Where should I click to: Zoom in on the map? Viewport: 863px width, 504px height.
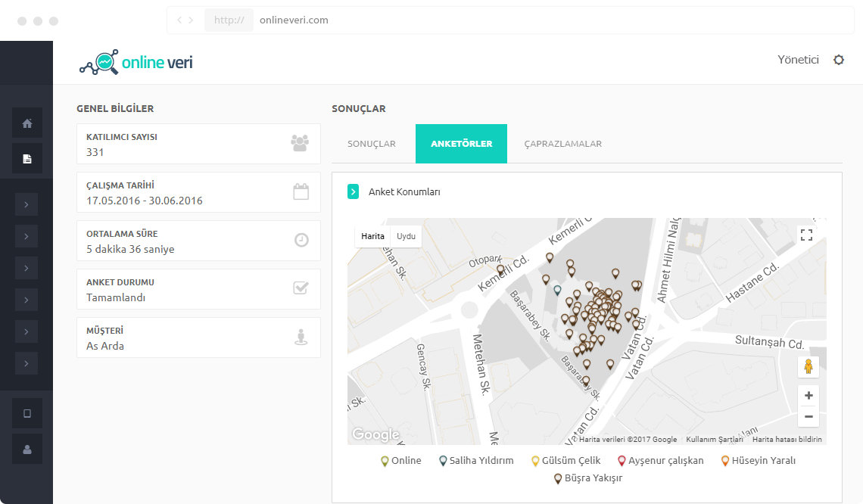pyautogui.click(x=808, y=396)
